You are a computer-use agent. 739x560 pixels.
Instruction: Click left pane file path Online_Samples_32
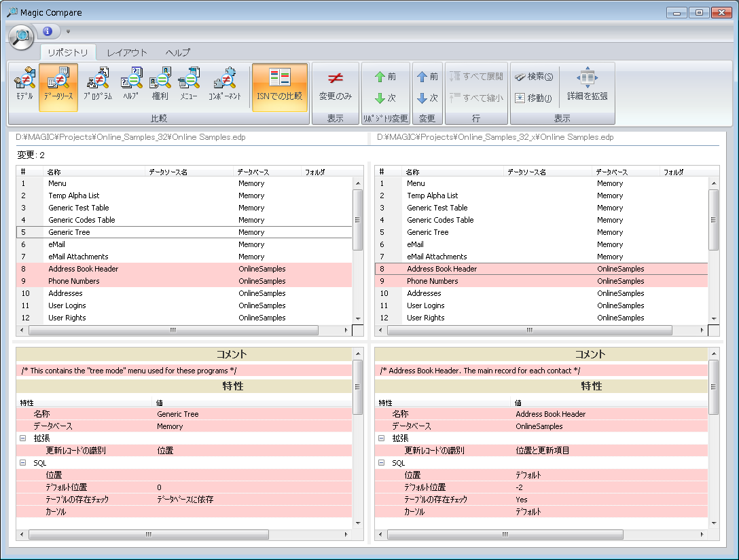[130, 137]
